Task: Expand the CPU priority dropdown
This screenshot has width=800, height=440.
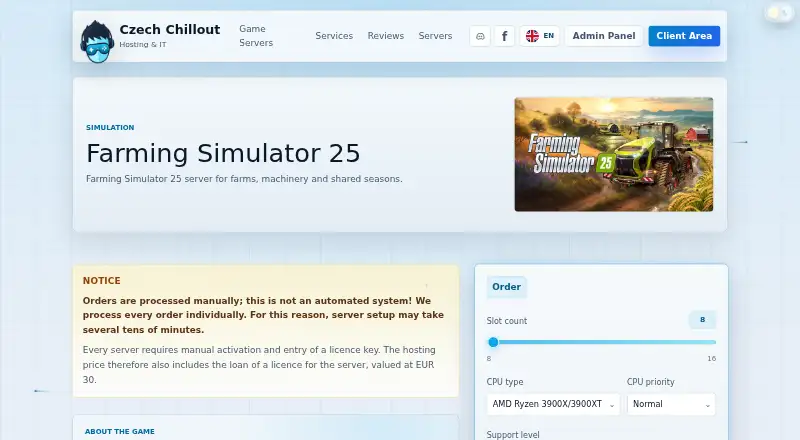Action: pyautogui.click(x=671, y=404)
